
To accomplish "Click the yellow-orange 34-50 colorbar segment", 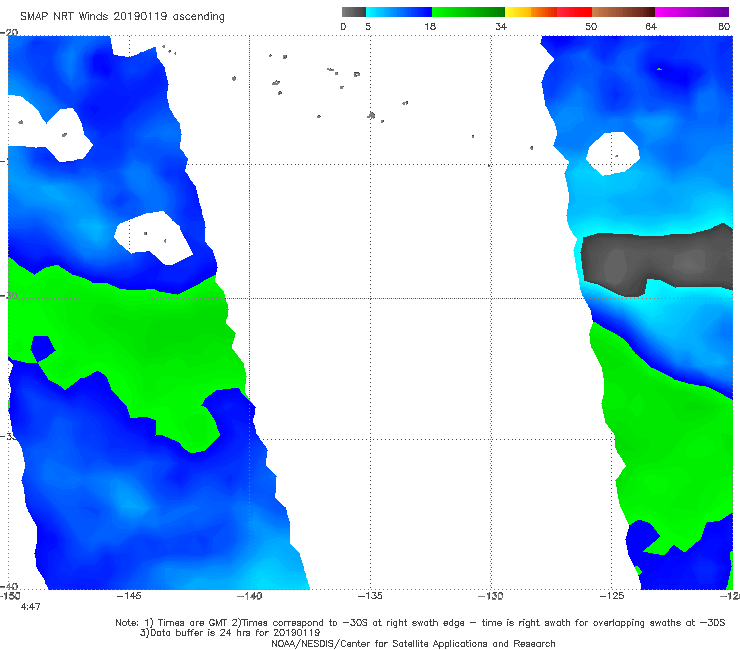I will 548,12.
